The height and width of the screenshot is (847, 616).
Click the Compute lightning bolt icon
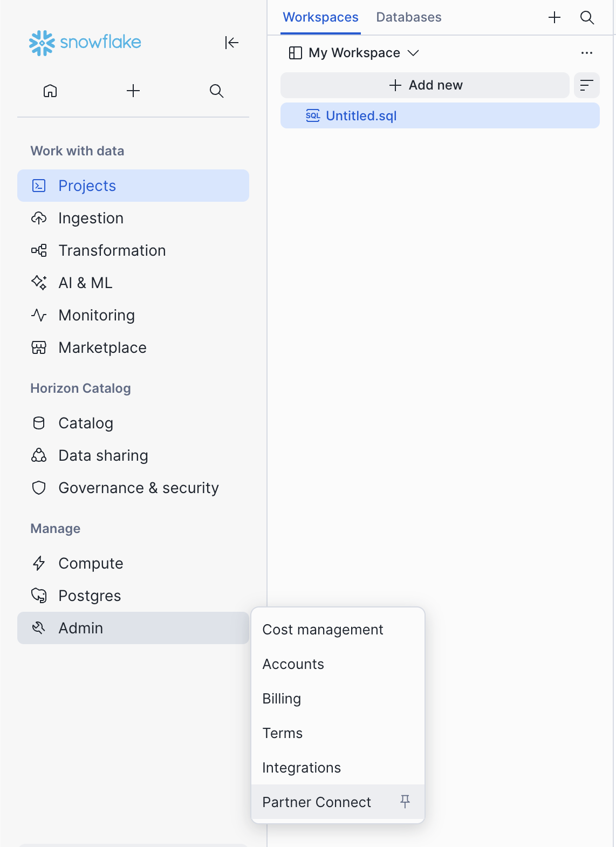39,563
